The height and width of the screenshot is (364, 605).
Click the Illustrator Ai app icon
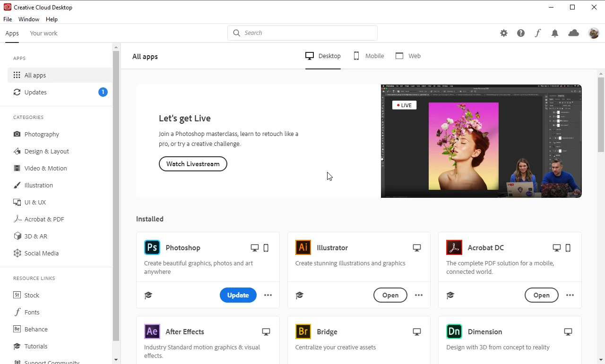[x=303, y=247]
